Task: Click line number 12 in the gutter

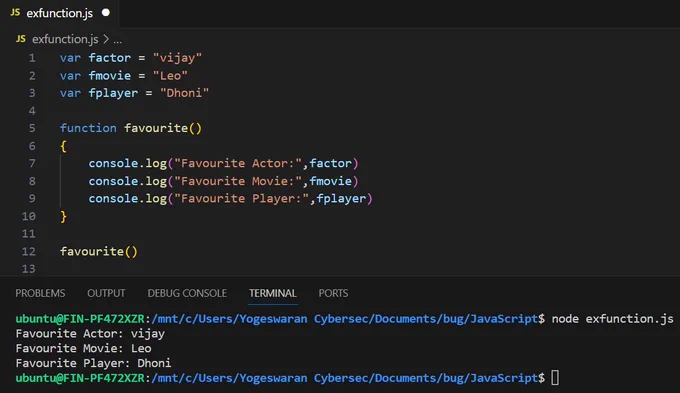Action: click(29, 252)
